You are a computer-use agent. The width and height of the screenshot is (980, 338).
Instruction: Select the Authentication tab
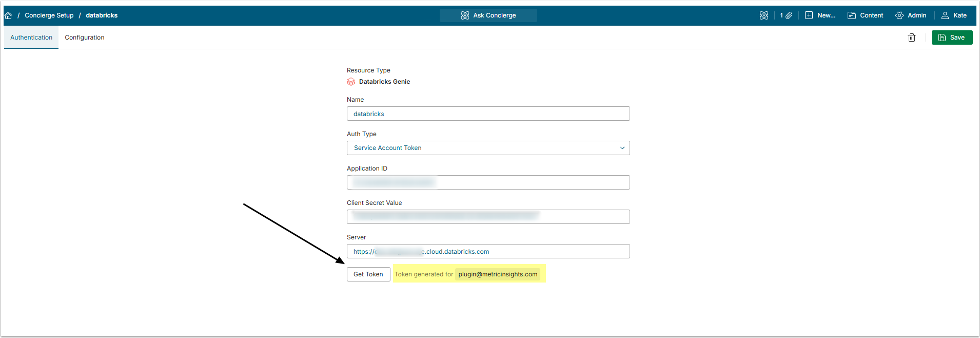pyautogui.click(x=31, y=37)
